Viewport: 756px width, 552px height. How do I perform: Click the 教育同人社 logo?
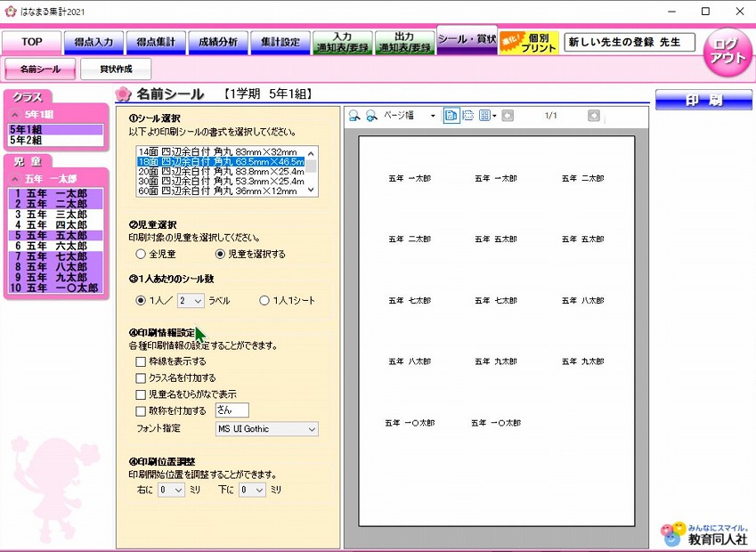[x=705, y=534]
